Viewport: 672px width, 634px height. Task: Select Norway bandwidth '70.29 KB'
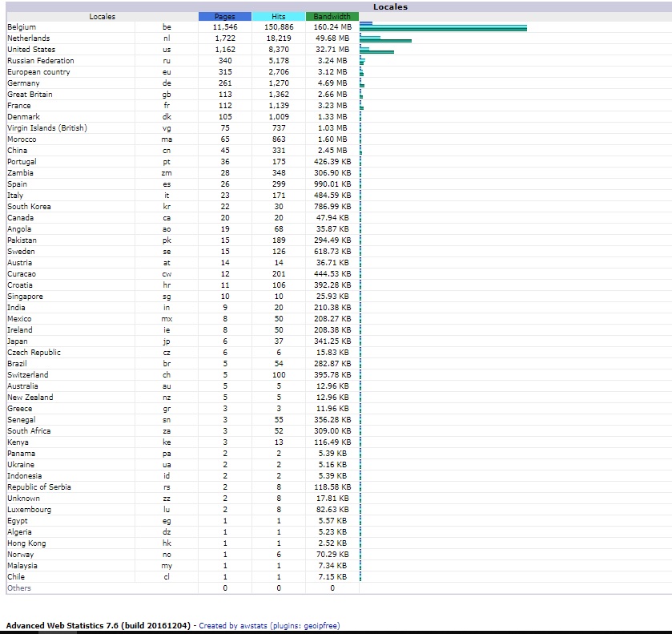[332, 554]
